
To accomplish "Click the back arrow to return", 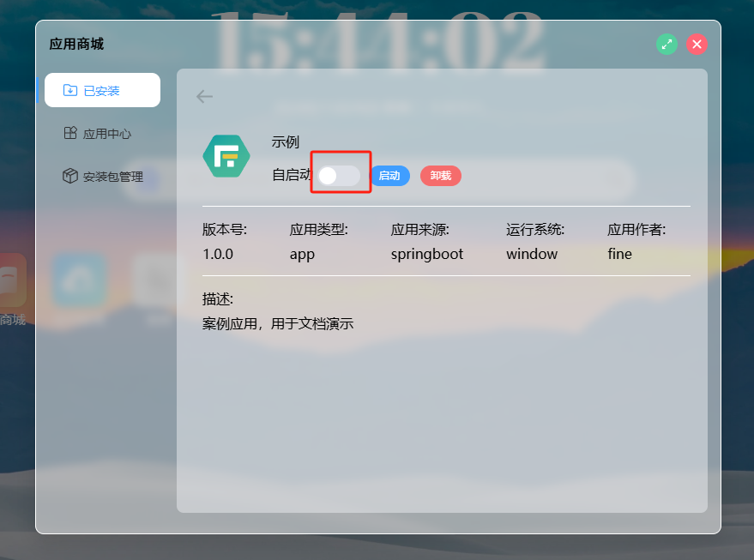I will (204, 96).
